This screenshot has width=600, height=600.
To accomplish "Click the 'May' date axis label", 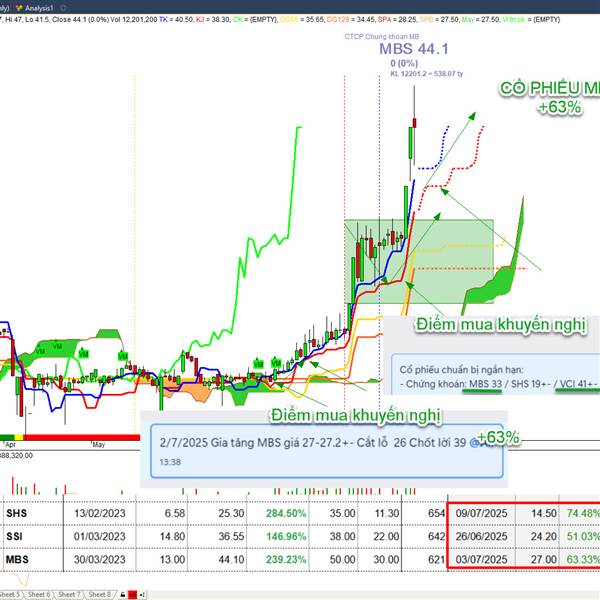I will pyautogui.click(x=98, y=445).
